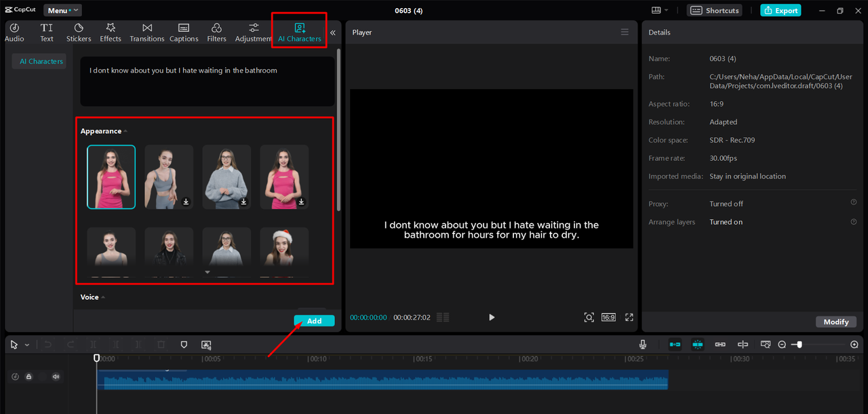868x414 pixels.
Task: Open the player hamburger menu
Action: pyautogui.click(x=625, y=32)
